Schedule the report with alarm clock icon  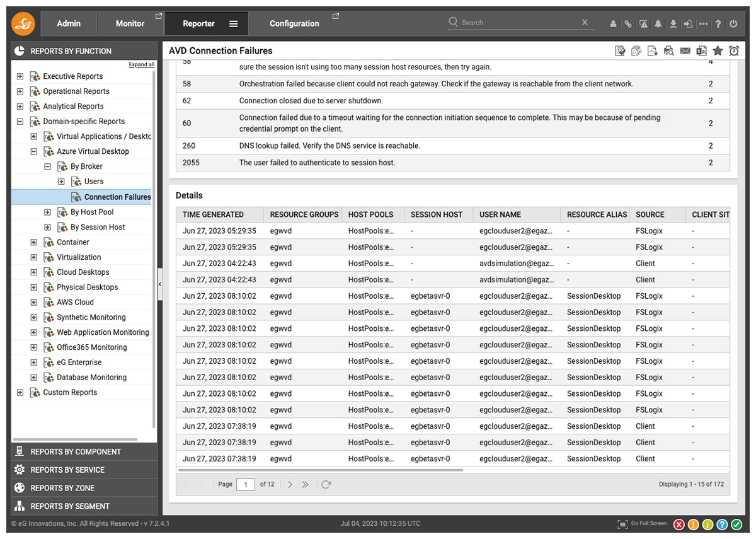click(x=734, y=51)
